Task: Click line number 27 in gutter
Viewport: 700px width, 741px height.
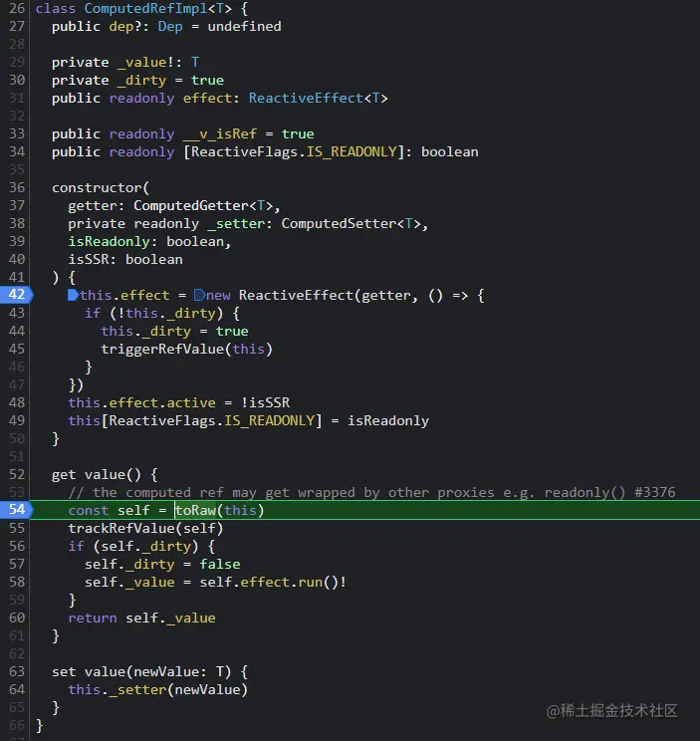Action: [17, 27]
